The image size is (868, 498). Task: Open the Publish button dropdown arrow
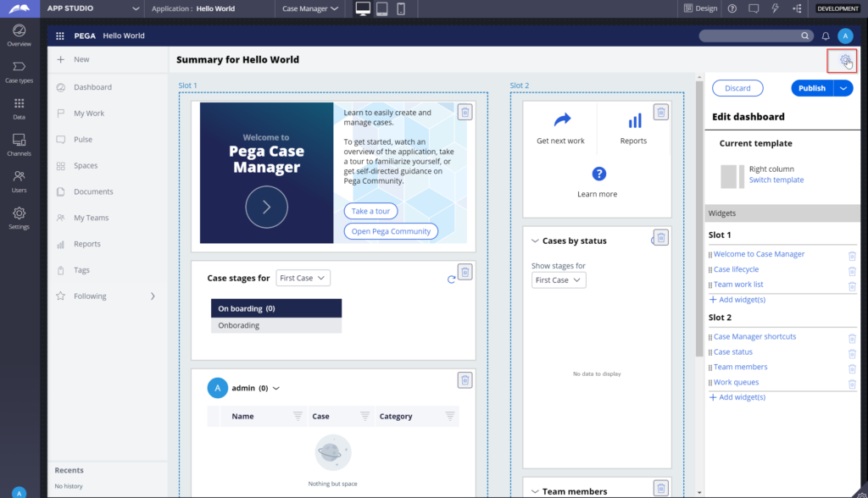(x=843, y=88)
